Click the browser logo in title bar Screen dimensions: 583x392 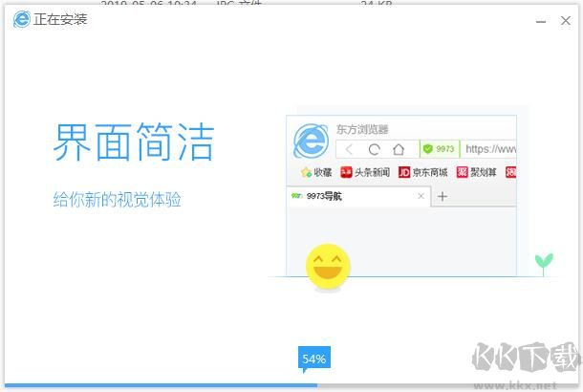22,19
